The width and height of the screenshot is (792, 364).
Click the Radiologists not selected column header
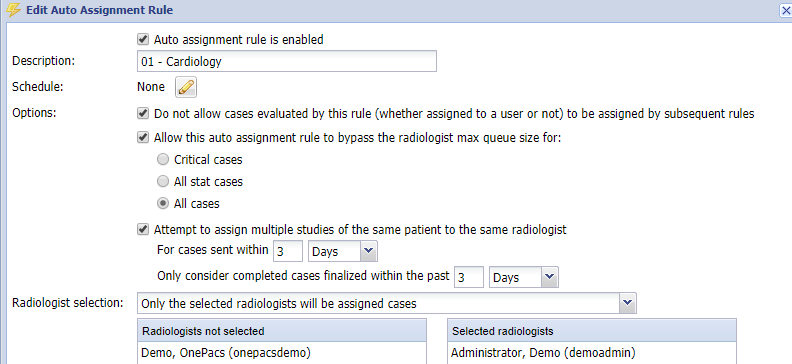coord(282,331)
